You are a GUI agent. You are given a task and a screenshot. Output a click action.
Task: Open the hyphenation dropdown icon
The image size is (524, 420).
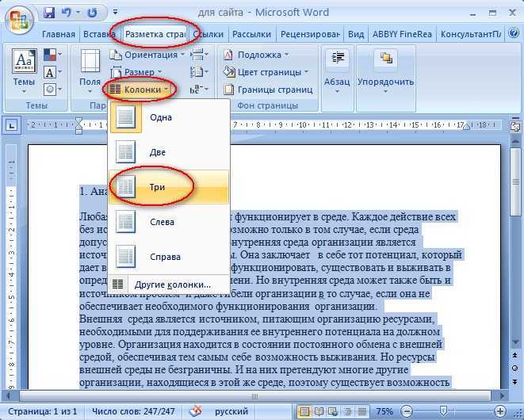pos(200,90)
